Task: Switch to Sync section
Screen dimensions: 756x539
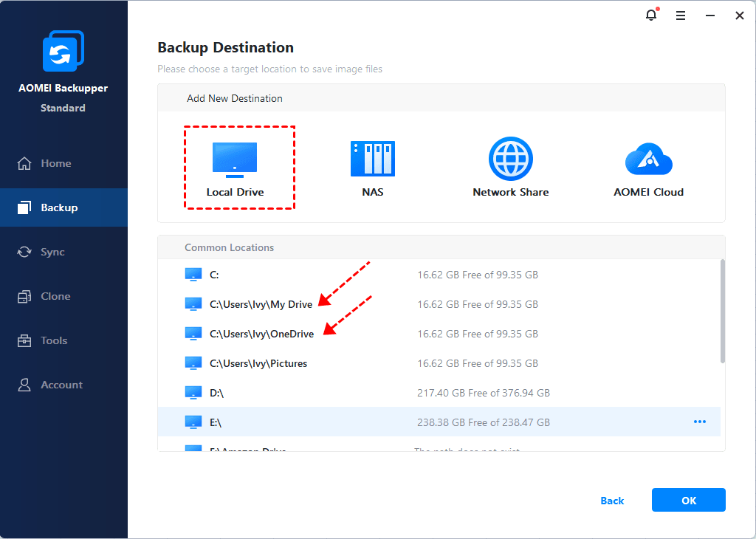Action: [x=52, y=252]
